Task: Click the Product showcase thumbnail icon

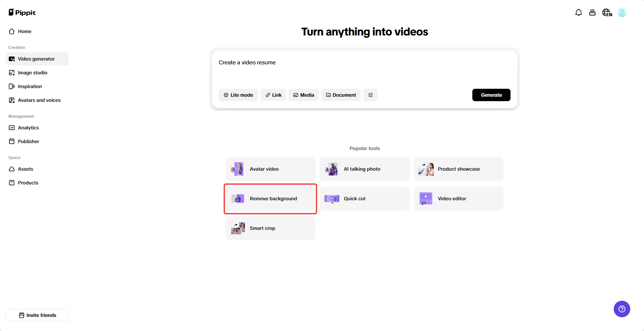Action: click(426, 169)
